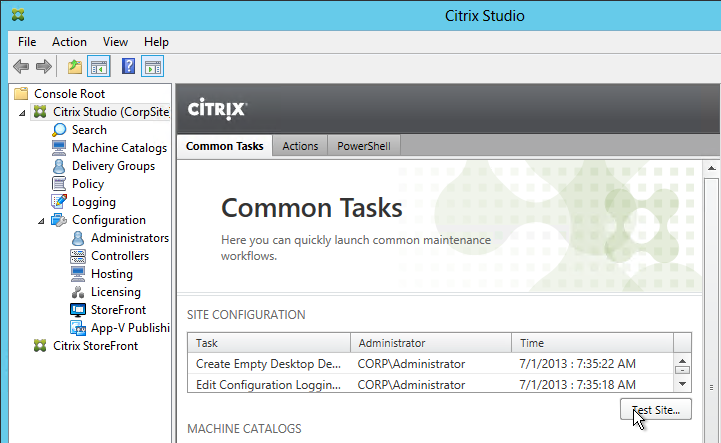Click the task table scroll up arrow
This screenshot has height=443, width=721.
pos(682,361)
